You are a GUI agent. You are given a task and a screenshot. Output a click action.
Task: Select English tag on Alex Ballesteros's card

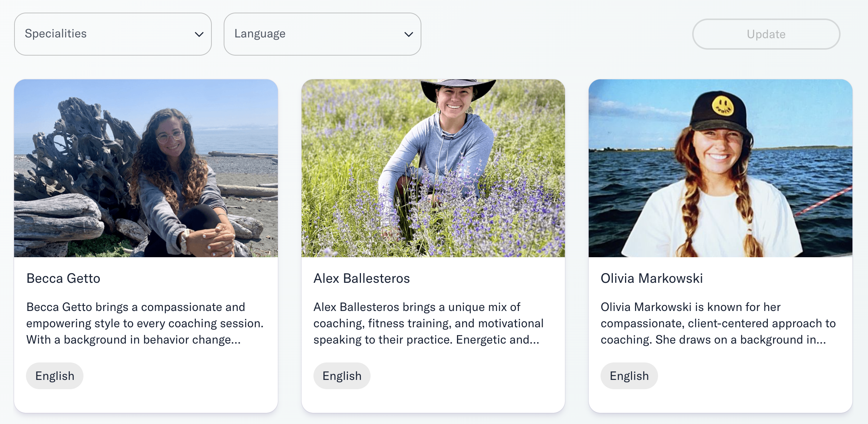pyautogui.click(x=342, y=376)
